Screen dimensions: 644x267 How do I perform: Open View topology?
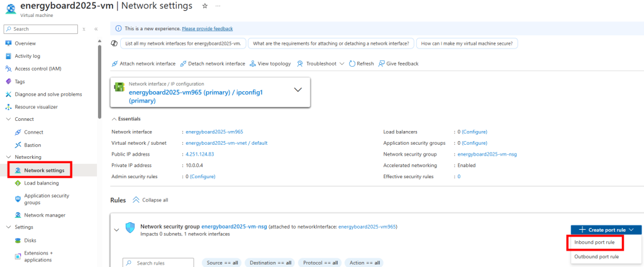(x=270, y=64)
